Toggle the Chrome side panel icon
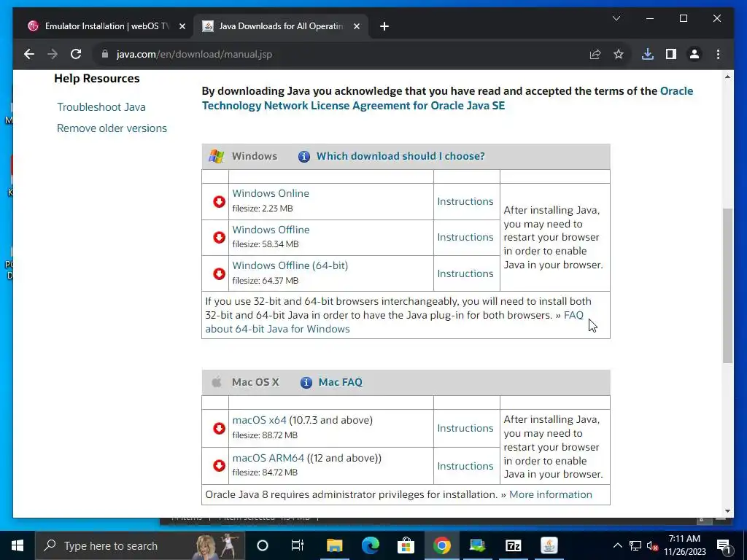 (671, 54)
